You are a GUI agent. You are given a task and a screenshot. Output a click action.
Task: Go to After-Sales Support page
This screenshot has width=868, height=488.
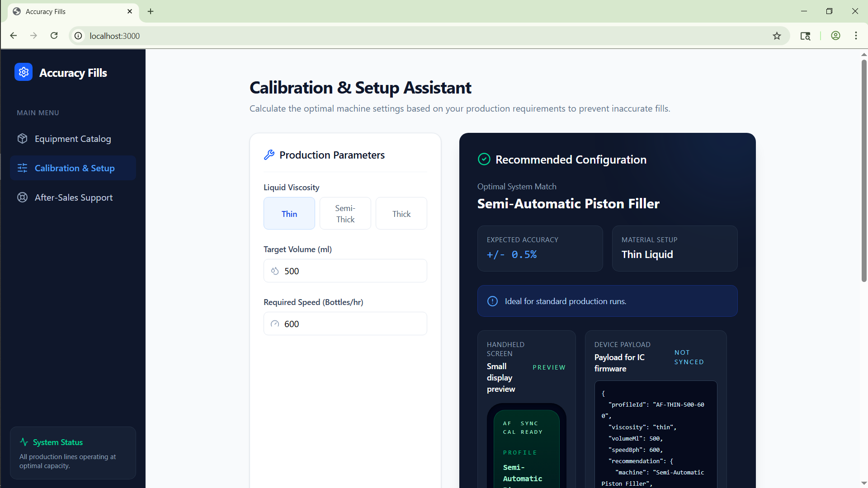73,197
